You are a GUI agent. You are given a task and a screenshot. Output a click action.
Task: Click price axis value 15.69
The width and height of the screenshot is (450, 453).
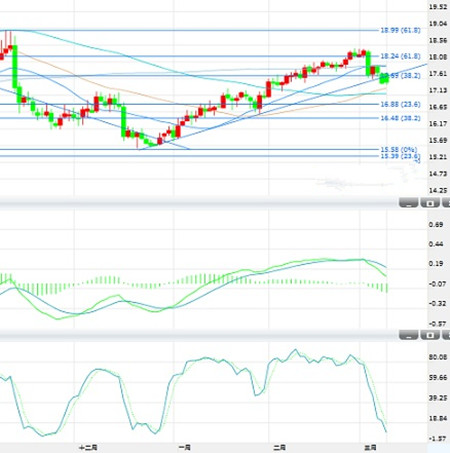438,140
